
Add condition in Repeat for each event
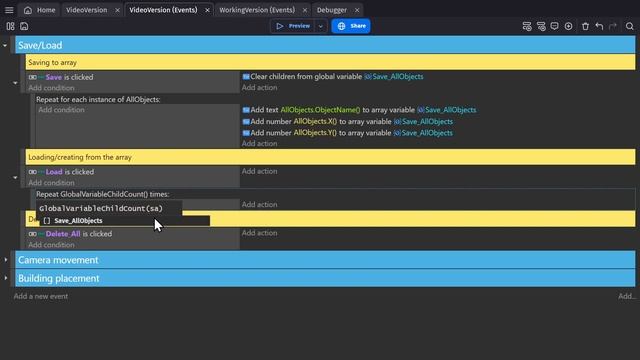coord(61,109)
